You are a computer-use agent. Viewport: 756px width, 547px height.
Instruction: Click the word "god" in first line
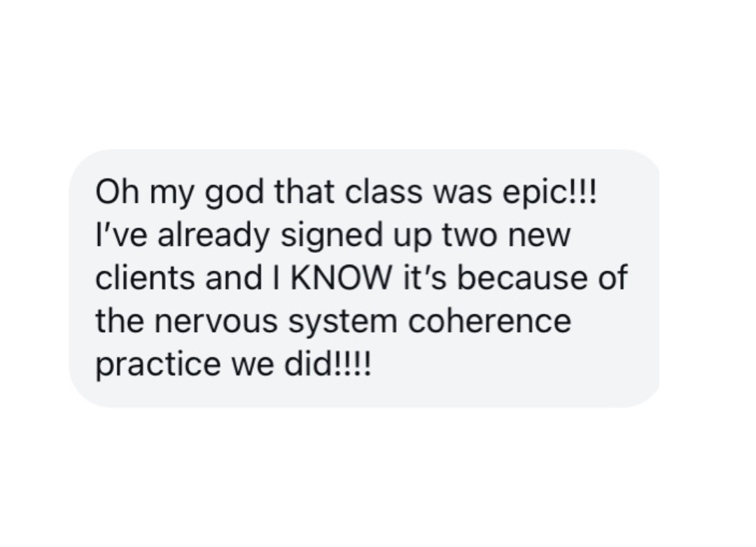[235, 193]
